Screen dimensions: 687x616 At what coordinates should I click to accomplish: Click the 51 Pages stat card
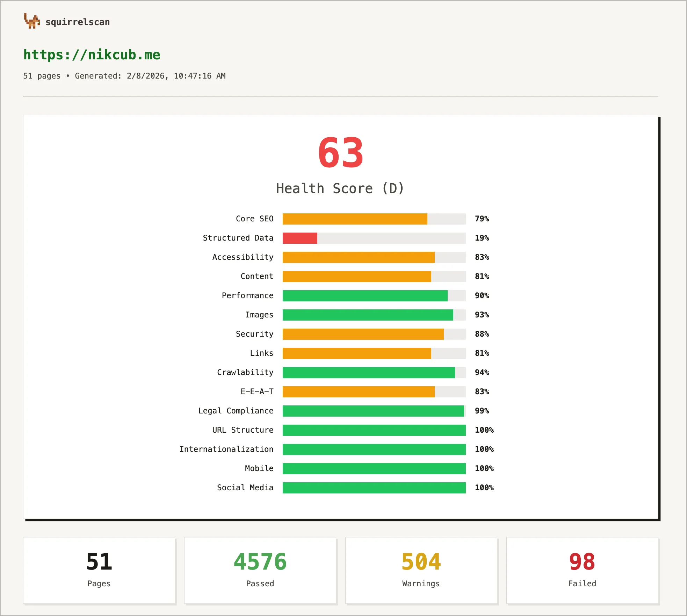(x=99, y=570)
